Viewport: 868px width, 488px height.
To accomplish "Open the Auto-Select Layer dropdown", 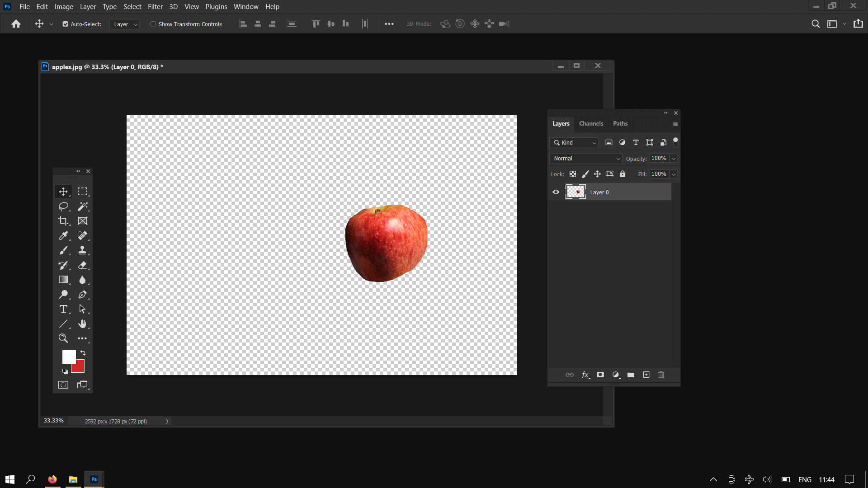I will (x=124, y=24).
